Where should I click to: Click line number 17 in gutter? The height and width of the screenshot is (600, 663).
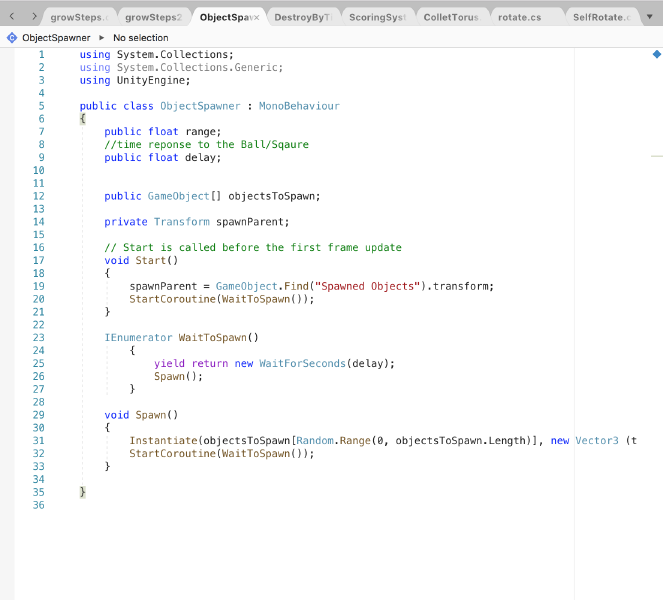pos(38,260)
